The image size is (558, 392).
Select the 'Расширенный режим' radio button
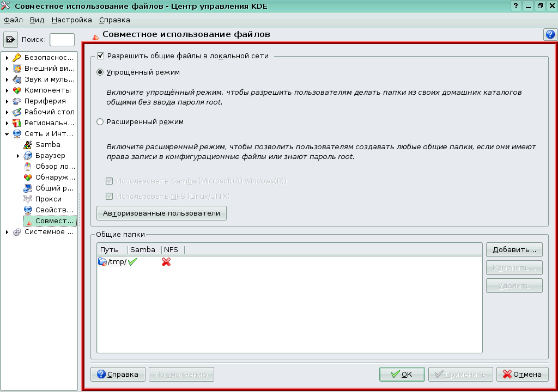(x=100, y=122)
